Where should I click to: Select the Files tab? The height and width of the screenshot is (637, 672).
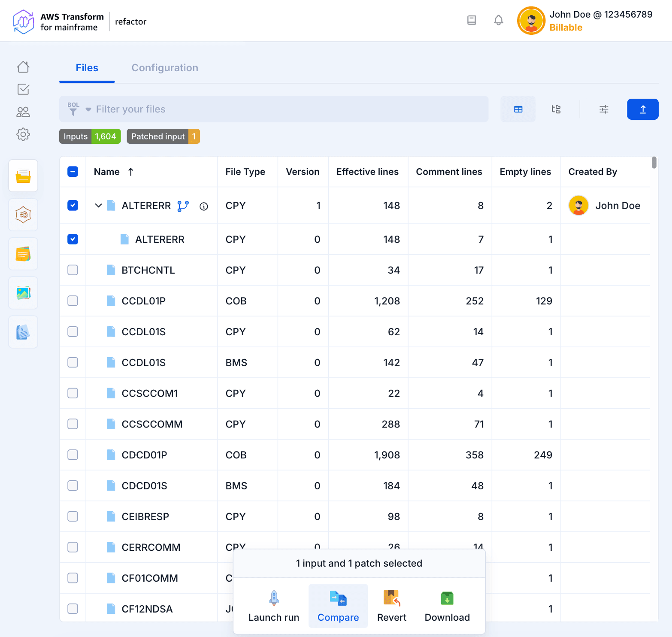(87, 68)
